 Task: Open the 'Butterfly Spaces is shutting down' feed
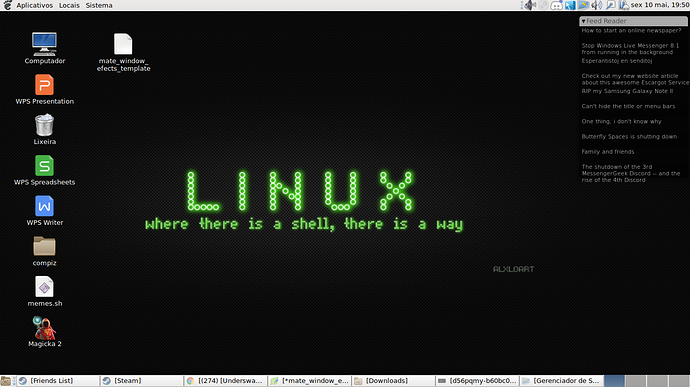pos(629,136)
